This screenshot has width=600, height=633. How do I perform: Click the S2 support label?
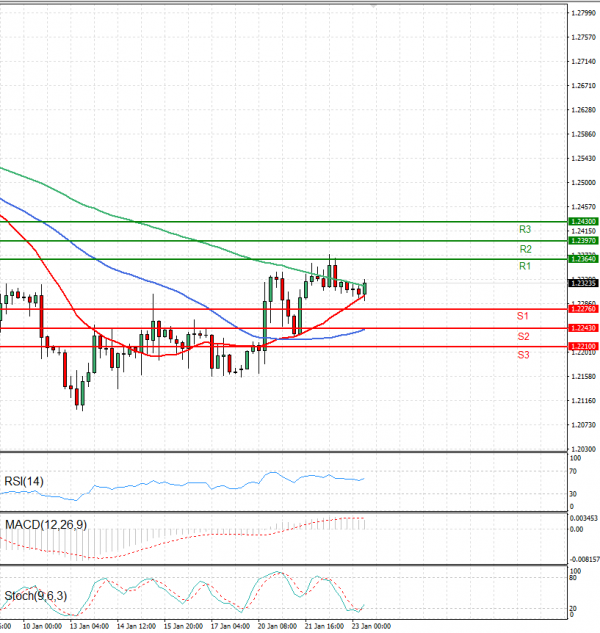[523, 336]
